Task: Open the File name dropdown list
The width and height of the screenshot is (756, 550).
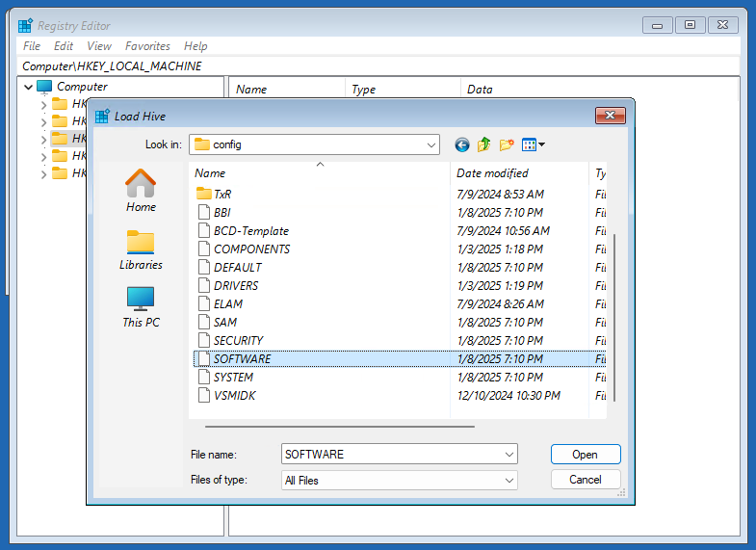Action: coord(508,454)
